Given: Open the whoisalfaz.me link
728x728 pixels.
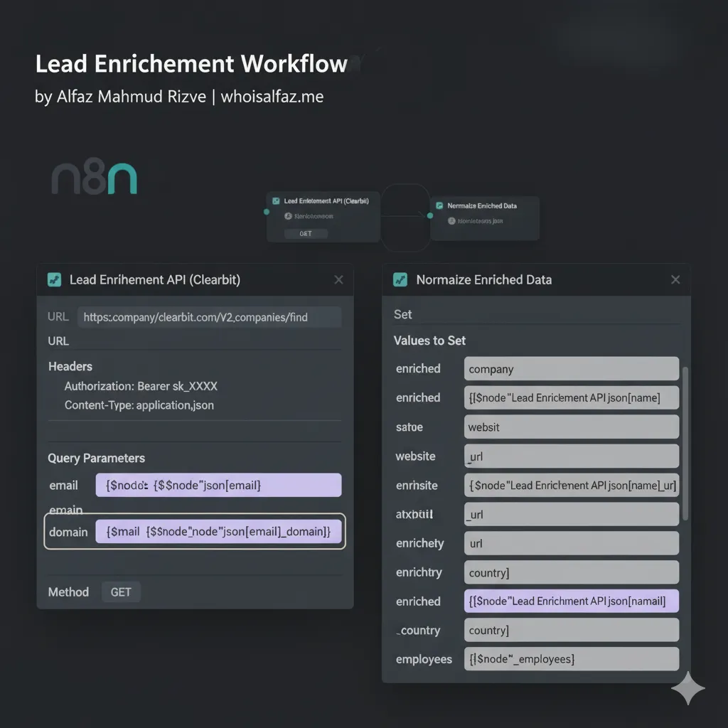Looking at the screenshot, I should [x=272, y=97].
